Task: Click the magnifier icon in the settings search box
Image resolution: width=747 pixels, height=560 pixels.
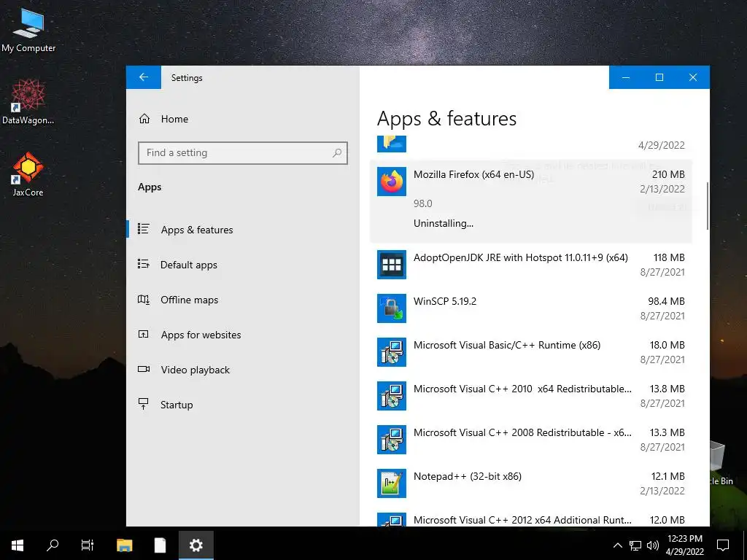Action: tap(337, 153)
